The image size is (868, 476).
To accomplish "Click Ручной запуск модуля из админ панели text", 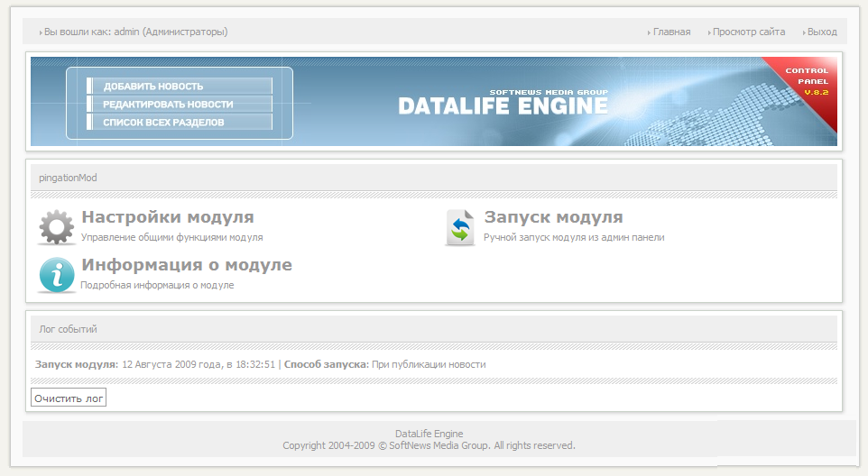I will pyautogui.click(x=574, y=237).
